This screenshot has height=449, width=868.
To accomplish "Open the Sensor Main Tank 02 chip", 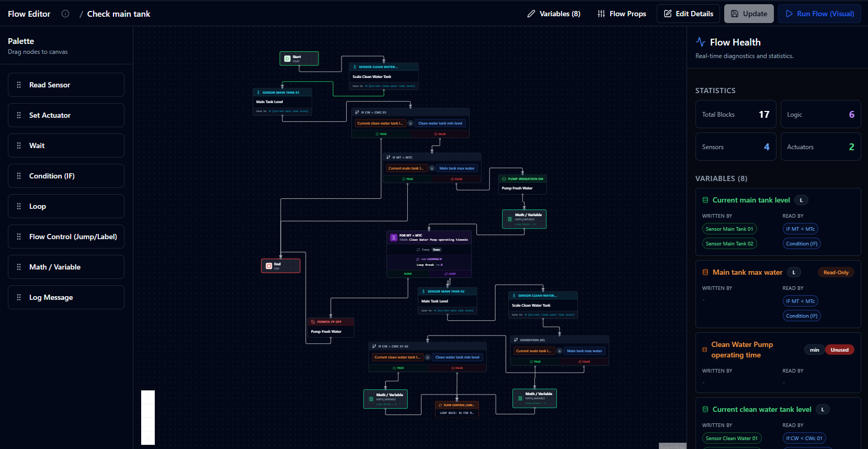I will point(729,243).
